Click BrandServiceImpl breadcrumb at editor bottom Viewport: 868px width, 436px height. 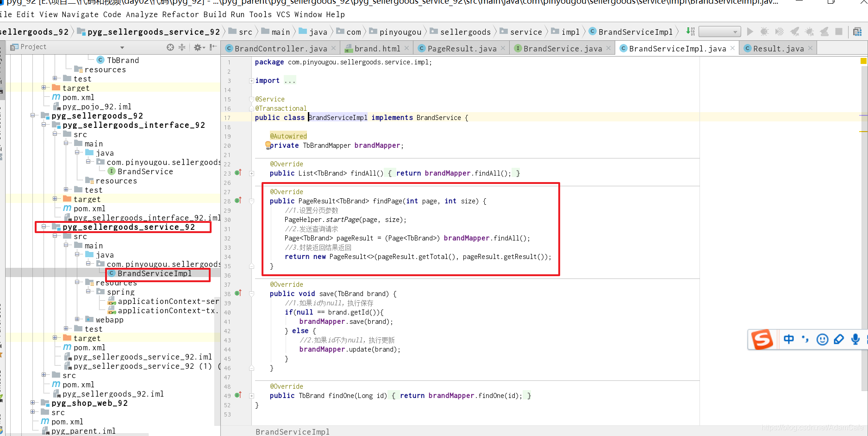pos(293,431)
